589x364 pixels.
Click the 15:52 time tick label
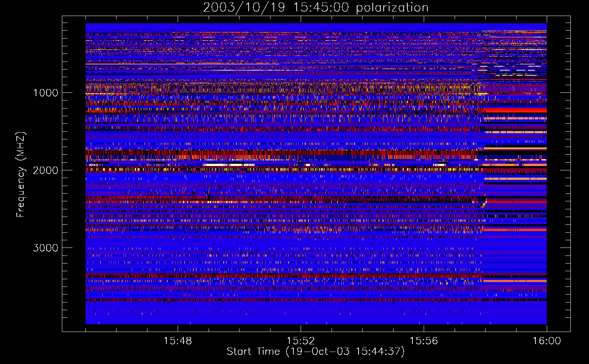pyautogui.click(x=301, y=341)
